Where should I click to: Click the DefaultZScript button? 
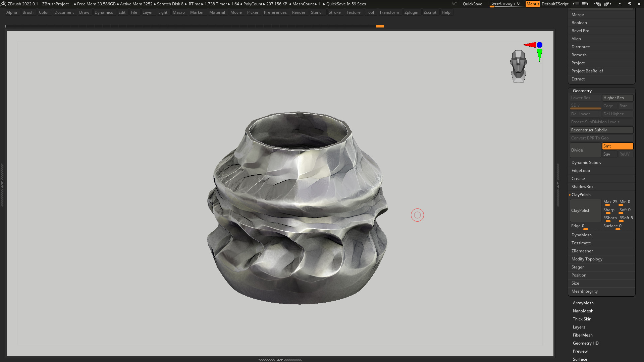point(555,4)
